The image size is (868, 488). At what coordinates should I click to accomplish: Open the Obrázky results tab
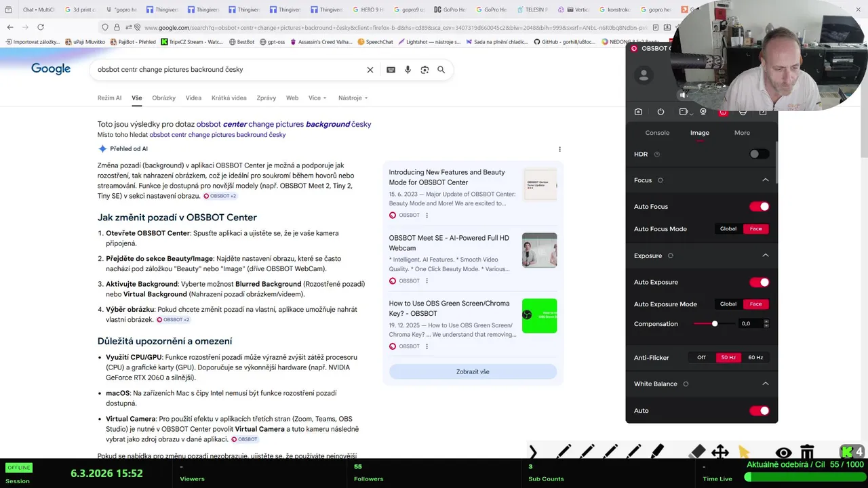(x=163, y=98)
